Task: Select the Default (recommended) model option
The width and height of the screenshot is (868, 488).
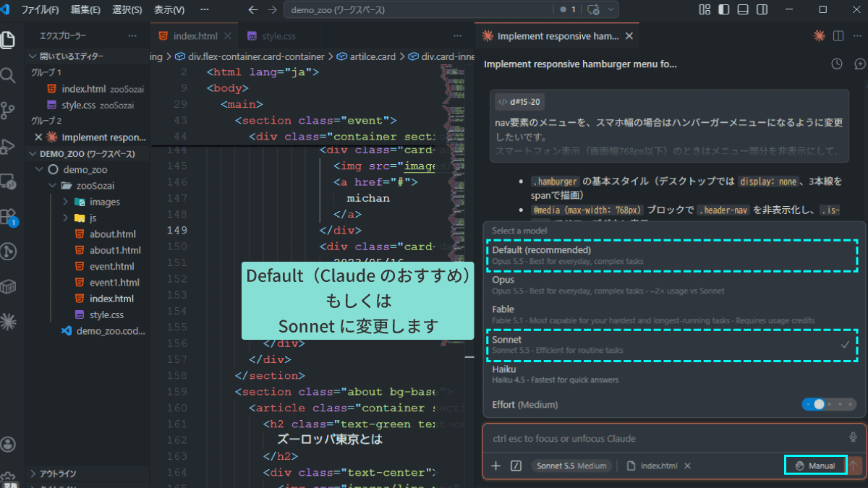Action: (x=672, y=255)
